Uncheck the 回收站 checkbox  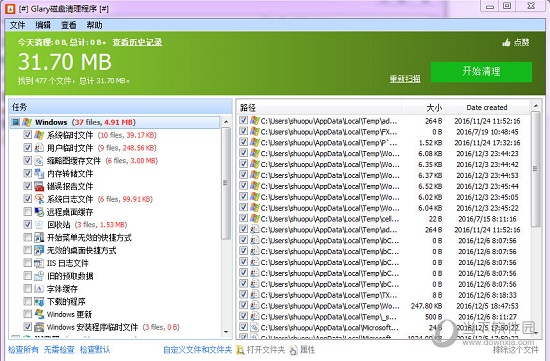27,224
